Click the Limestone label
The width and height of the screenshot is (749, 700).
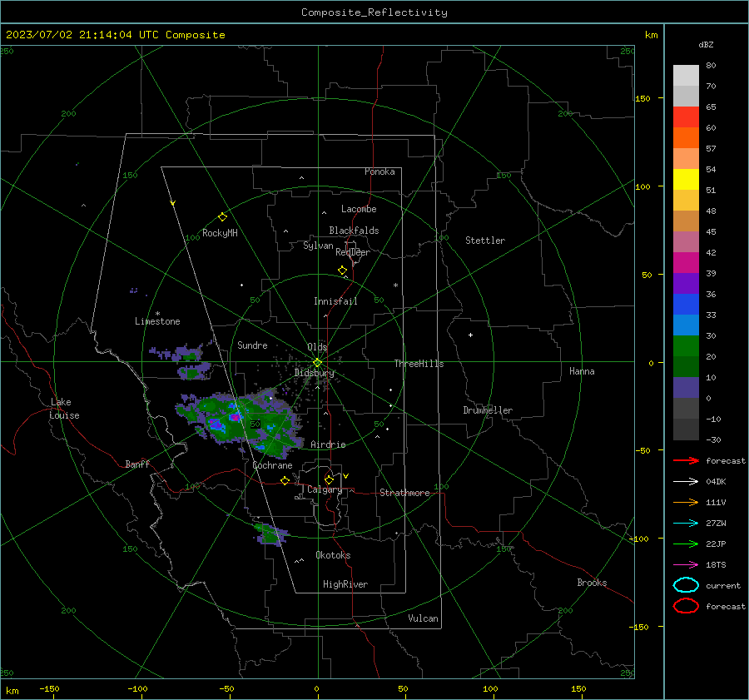[157, 321]
